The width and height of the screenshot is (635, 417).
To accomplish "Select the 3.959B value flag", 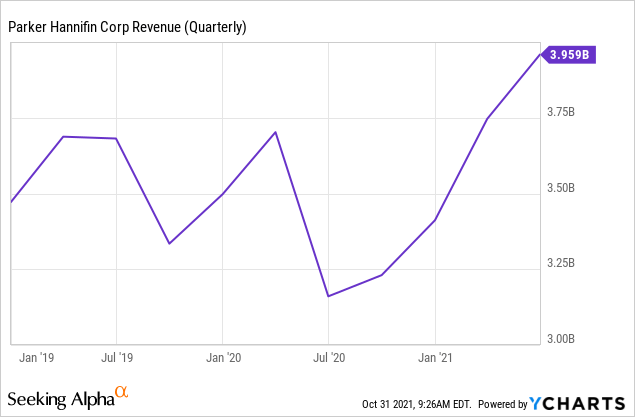I will (569, 54).
